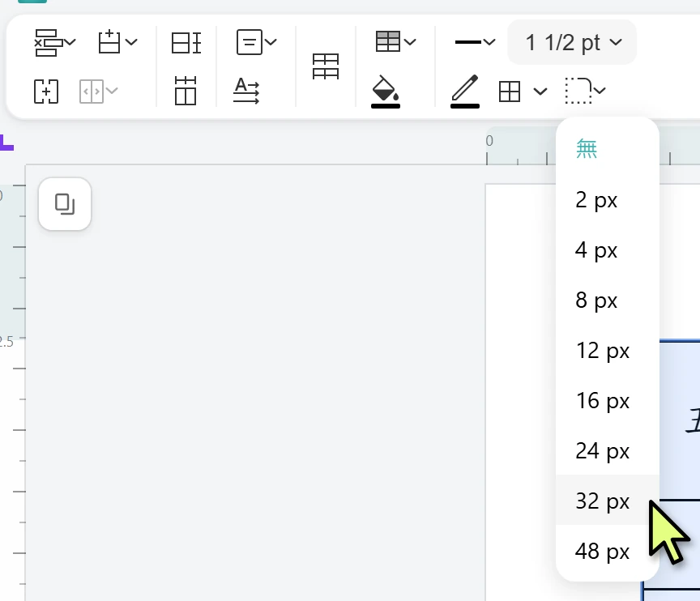Image resolution: width=700 pixels, height=601 pixels.
Task: Click the insert row above icon
Action: [109, 42]
